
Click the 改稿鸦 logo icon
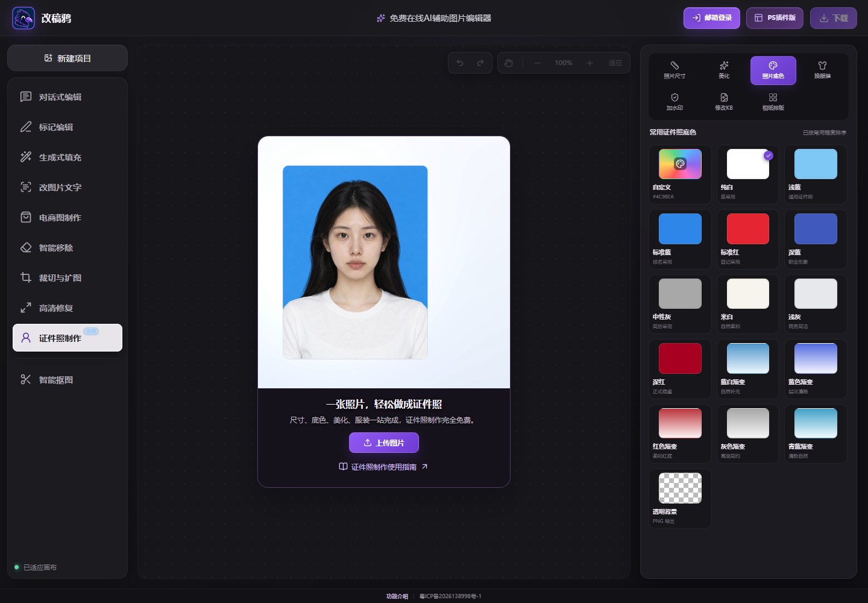tap(24, 18)
